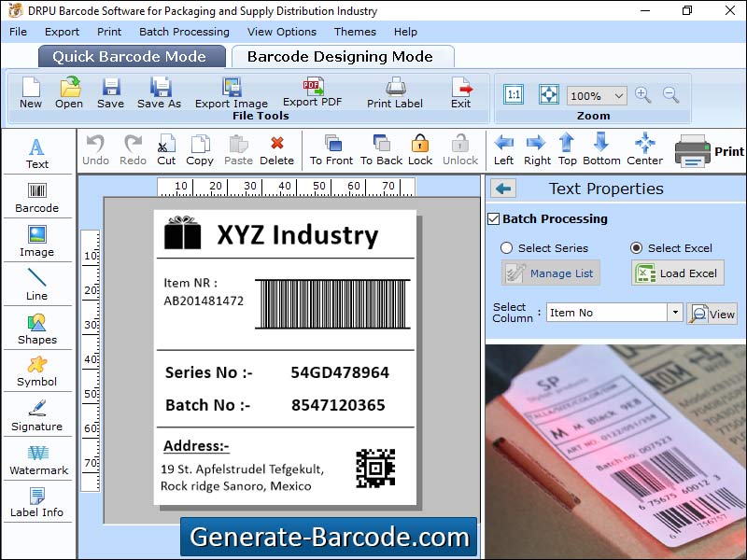Select the Select Series radio button

click(x=507, y=248)
